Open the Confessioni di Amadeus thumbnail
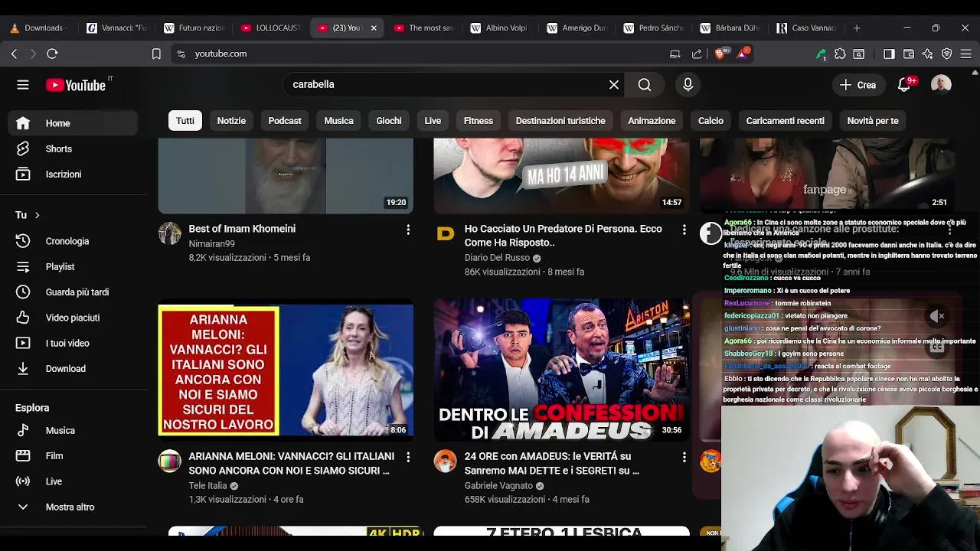 (561, 370)
